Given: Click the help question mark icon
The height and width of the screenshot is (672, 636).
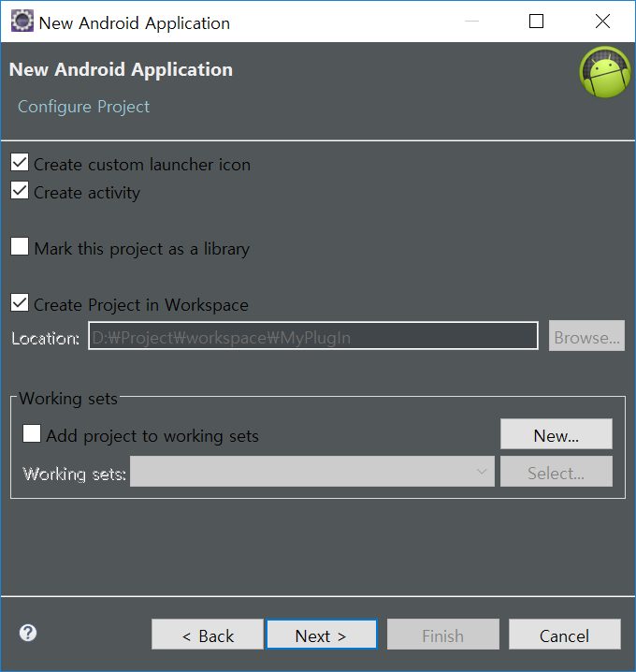Looking at the screenshot, I should (28, 633).
